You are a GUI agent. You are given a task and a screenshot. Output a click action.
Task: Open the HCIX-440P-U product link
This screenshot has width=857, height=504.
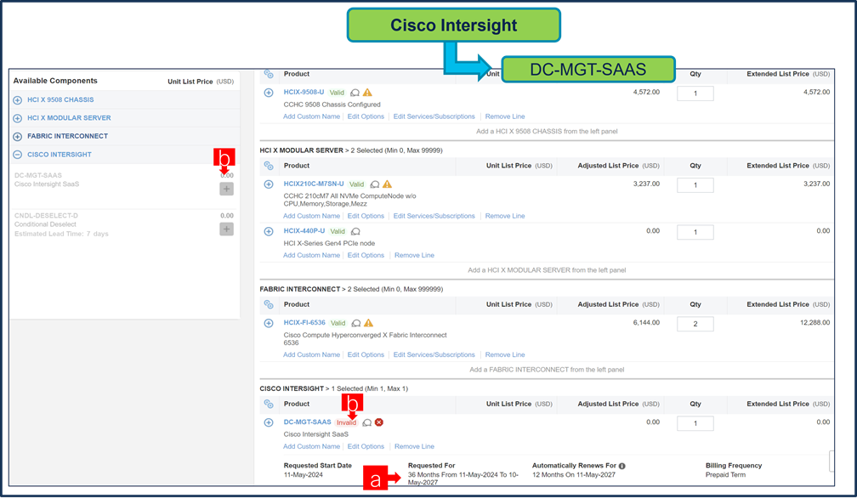tap(304, 231)
